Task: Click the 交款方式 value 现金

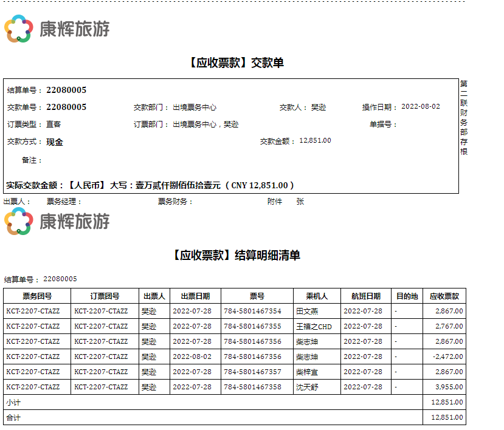Action: pos(55,142)
